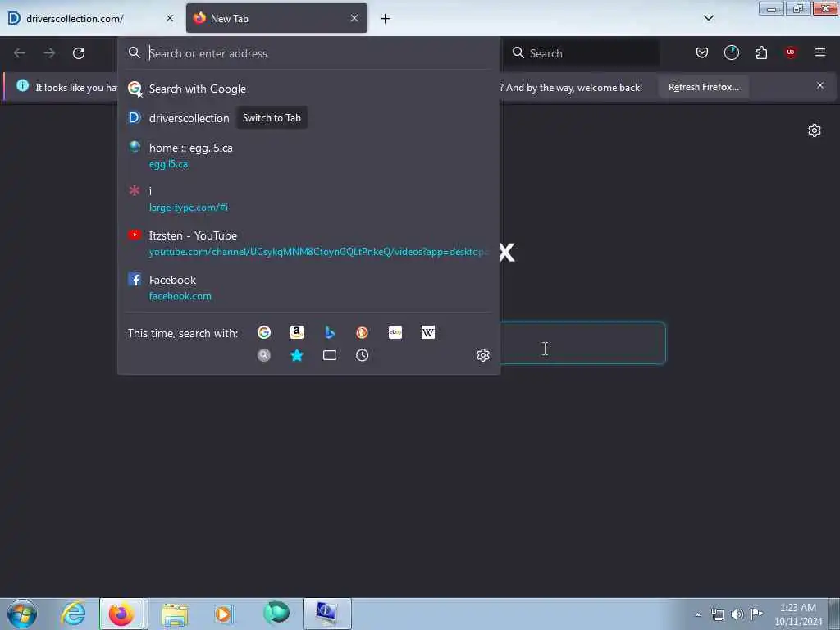
Task: Open the Save to Pocket button
Action: tap(702, 52)
